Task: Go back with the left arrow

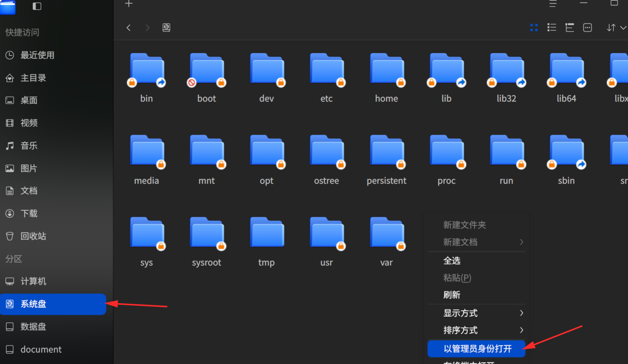Action: coord(129,28)
